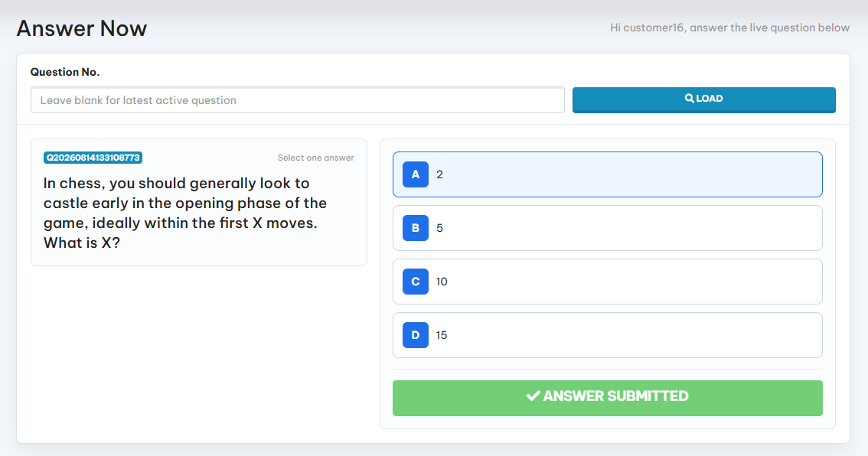This screenshot has height=456, width=868.
Task: Click the green ANSWER SUBMITTED button
Action: click(607, 398)
